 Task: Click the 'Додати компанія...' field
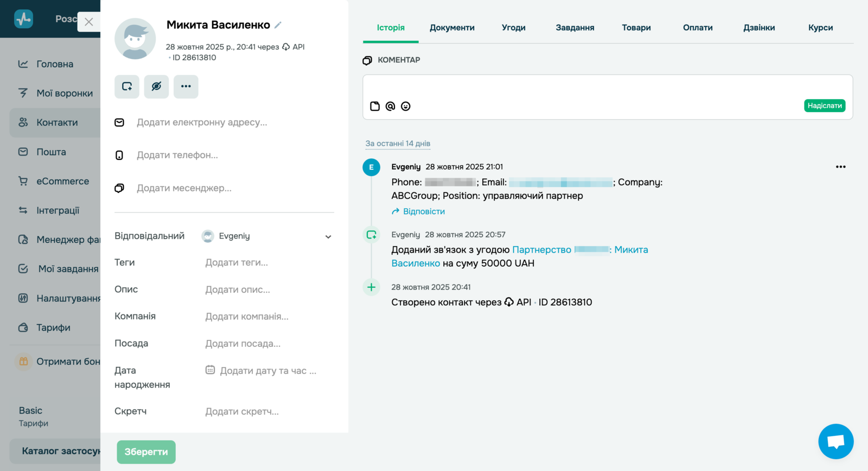click(247, 317)
